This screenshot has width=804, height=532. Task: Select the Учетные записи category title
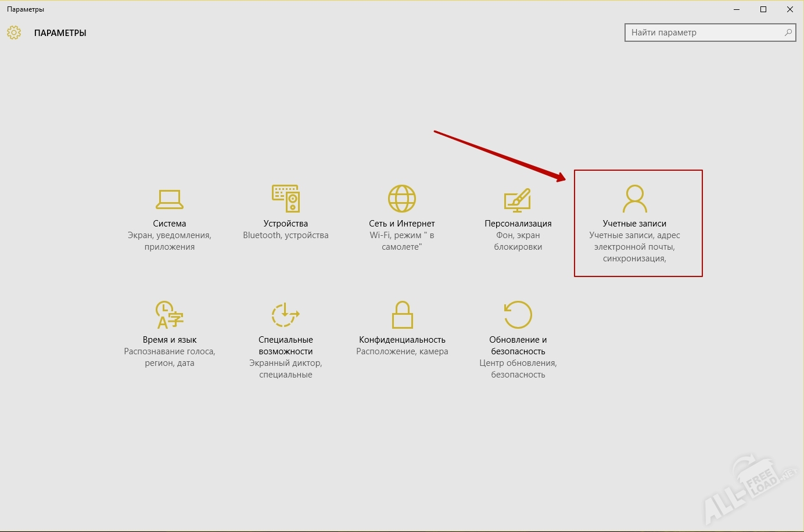point(634,224)
